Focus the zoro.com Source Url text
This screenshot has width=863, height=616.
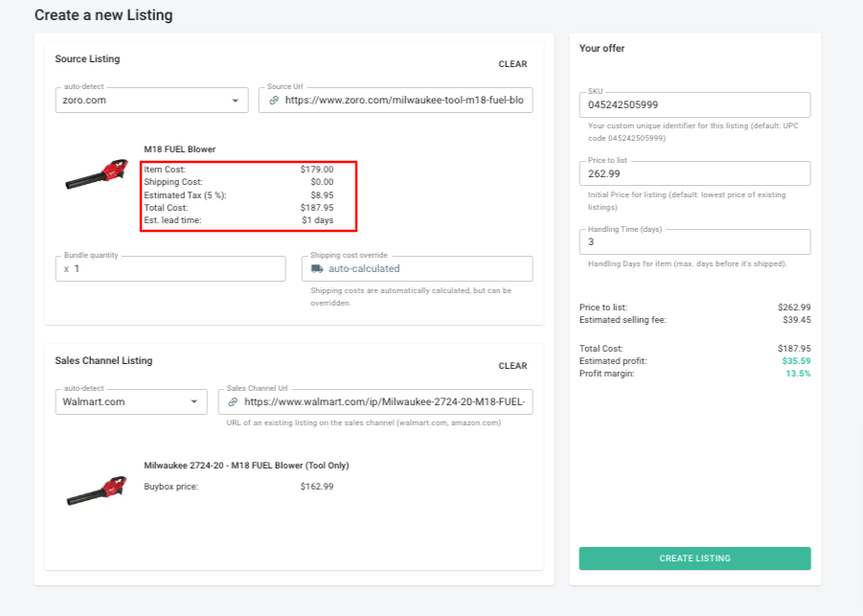[x=404, y=101]
